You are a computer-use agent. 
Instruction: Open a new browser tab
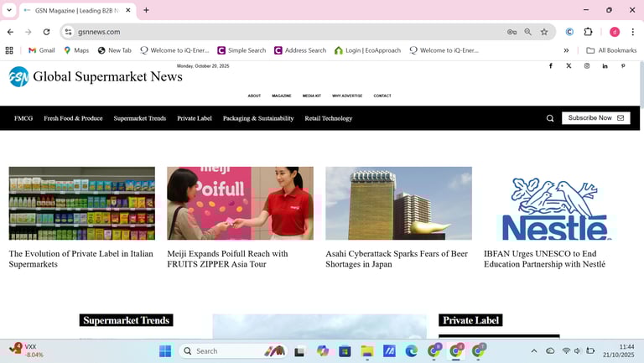click(x=146, y=10)
